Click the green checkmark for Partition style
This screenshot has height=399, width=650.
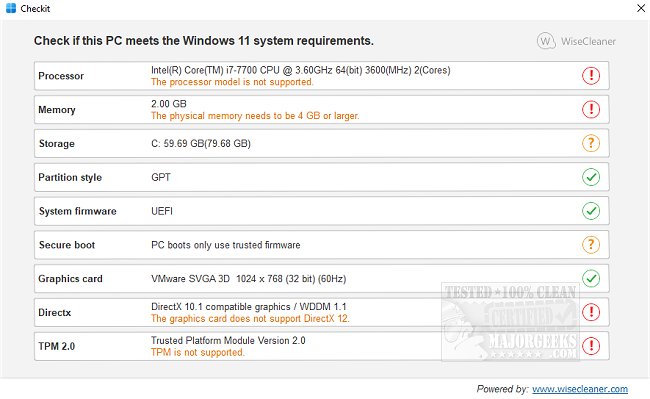point(591,177)
